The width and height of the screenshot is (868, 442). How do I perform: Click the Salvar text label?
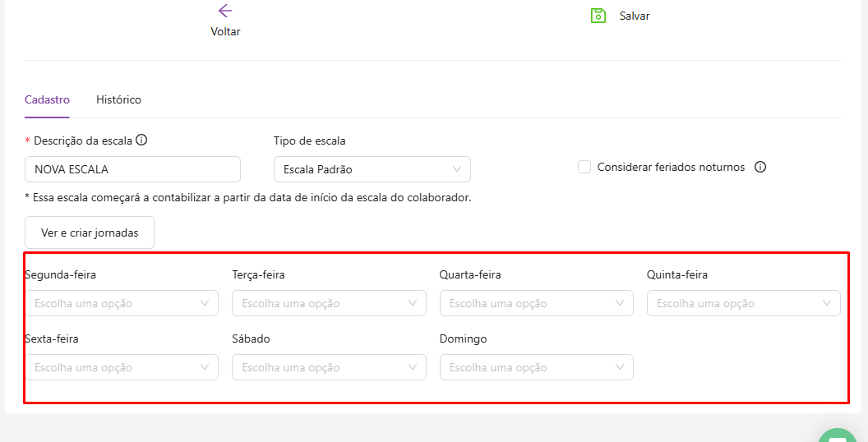(x=635, y=16)
